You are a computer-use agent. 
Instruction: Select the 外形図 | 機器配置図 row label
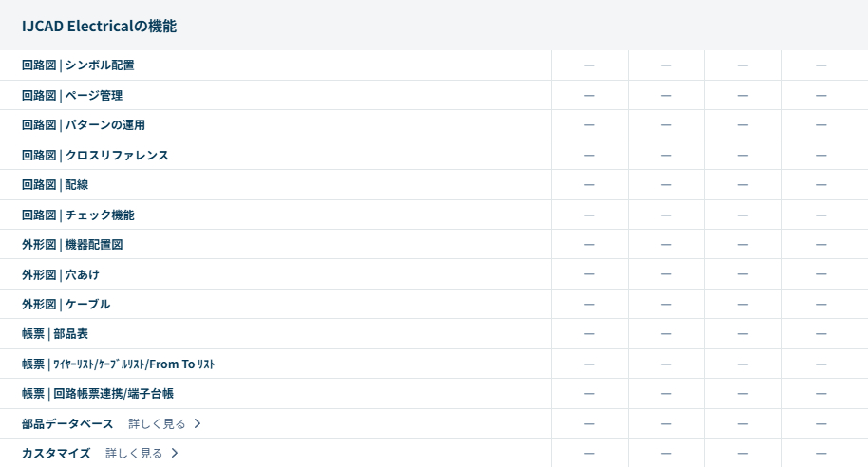click(72, 245)
